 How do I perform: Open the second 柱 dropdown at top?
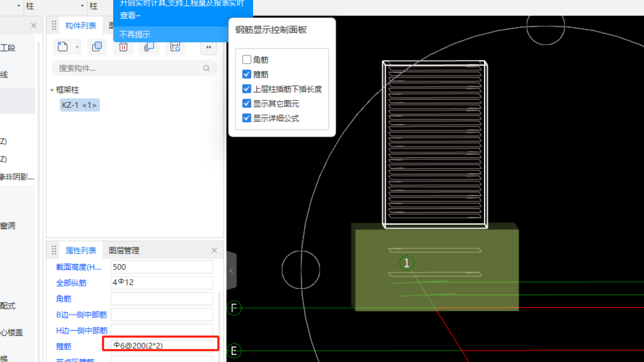coord(82,6)
